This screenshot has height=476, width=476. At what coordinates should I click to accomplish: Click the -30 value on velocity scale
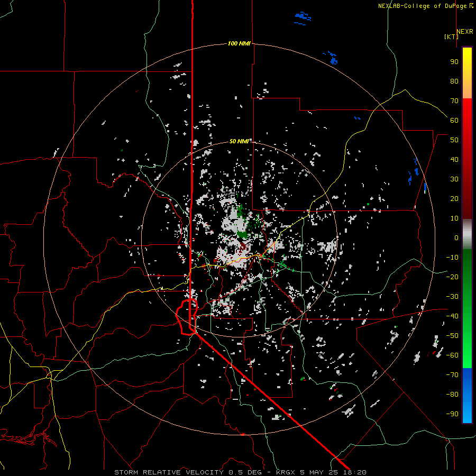click(x=452, y=297)
